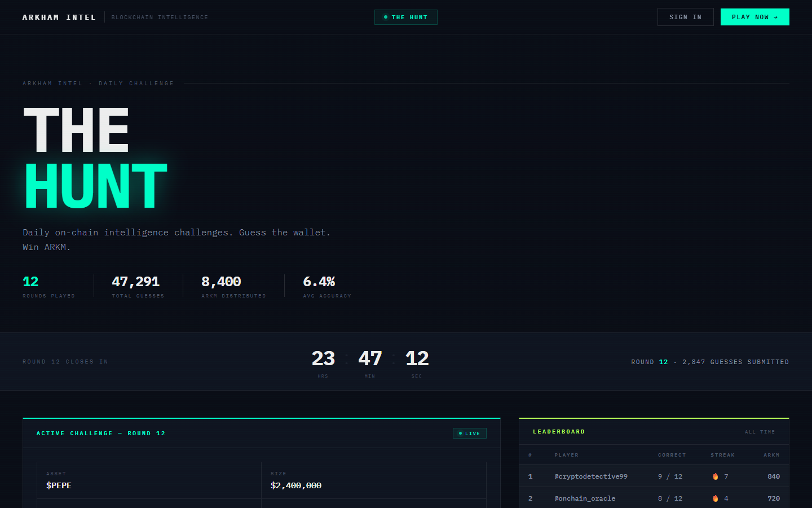812x508 pixels.
Task: Select player @onchain_oracle in leaderboard
Action: (x=585, y=498)
